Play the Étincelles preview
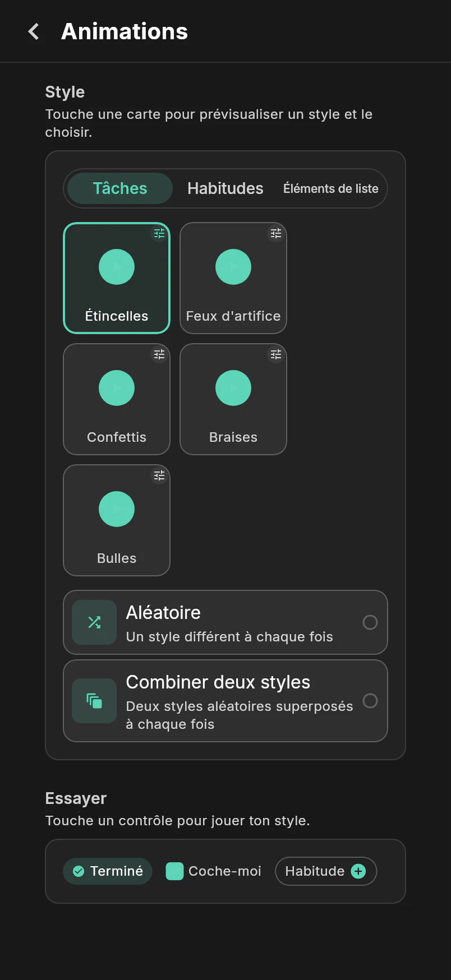 tap(117, 267)
